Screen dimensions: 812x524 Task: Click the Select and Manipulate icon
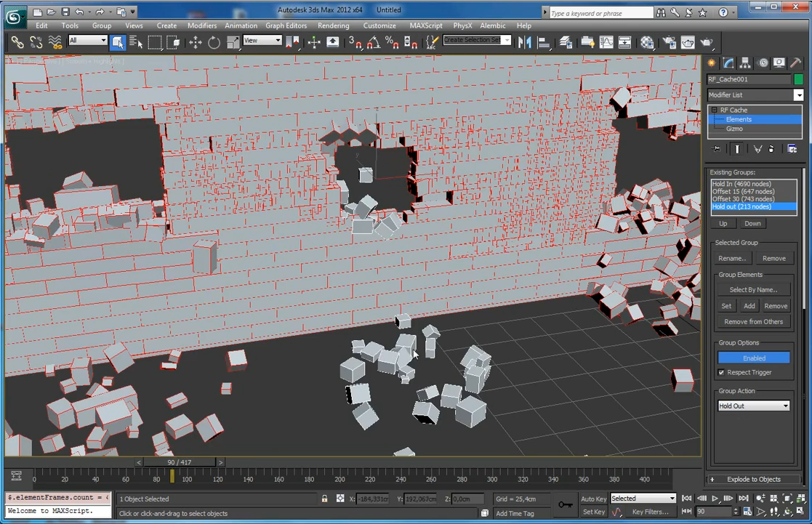point(314,42)
